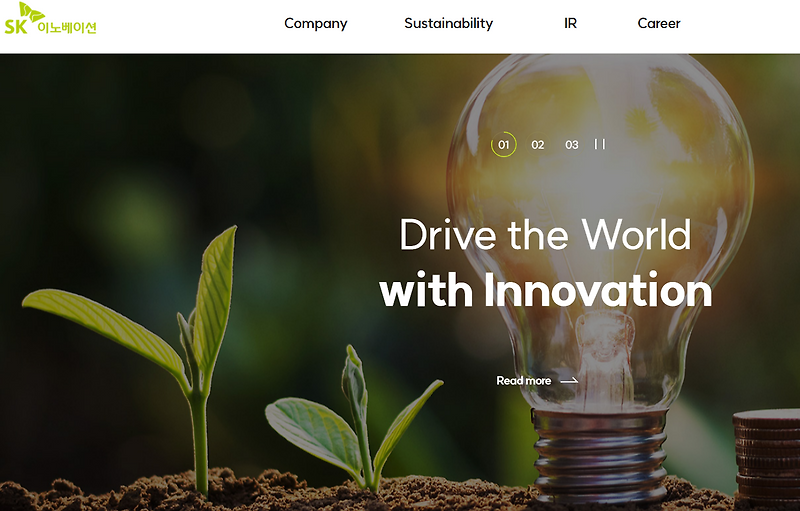Click the light bulb base in banner
Image resolution: width=800 pixels, height=511 pixels.
point(600,454)
